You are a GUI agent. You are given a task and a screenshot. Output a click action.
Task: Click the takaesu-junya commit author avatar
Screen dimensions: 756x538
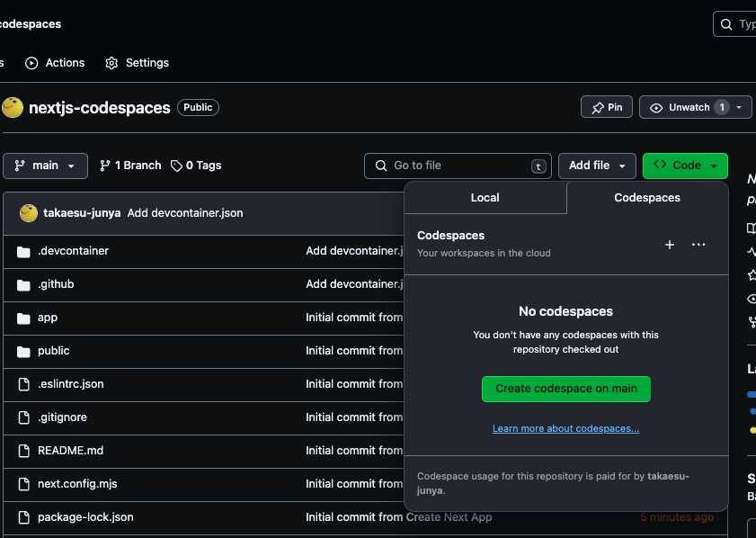point(29,213)
